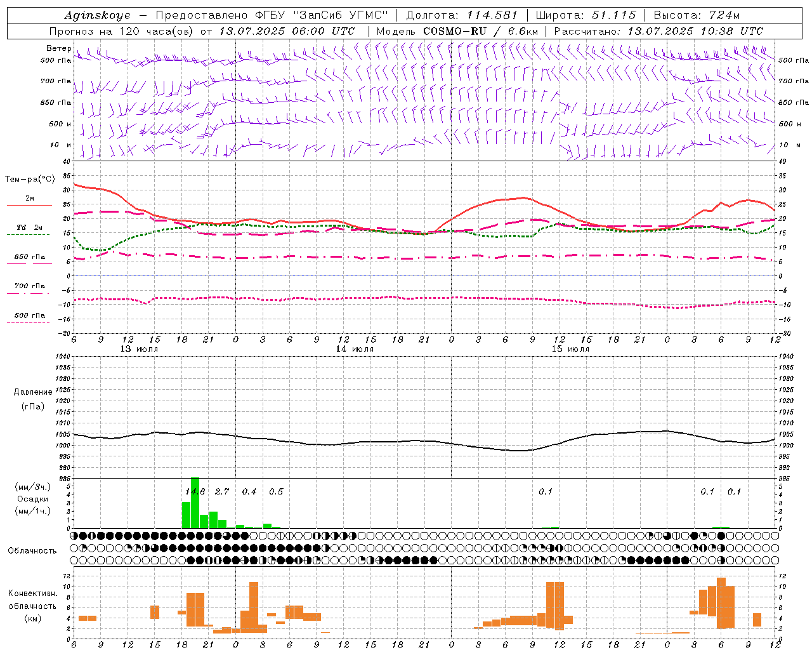Click the 2.7 precipitation amount
This screenshot has height=650, width=812.
(x=222, y=491)
